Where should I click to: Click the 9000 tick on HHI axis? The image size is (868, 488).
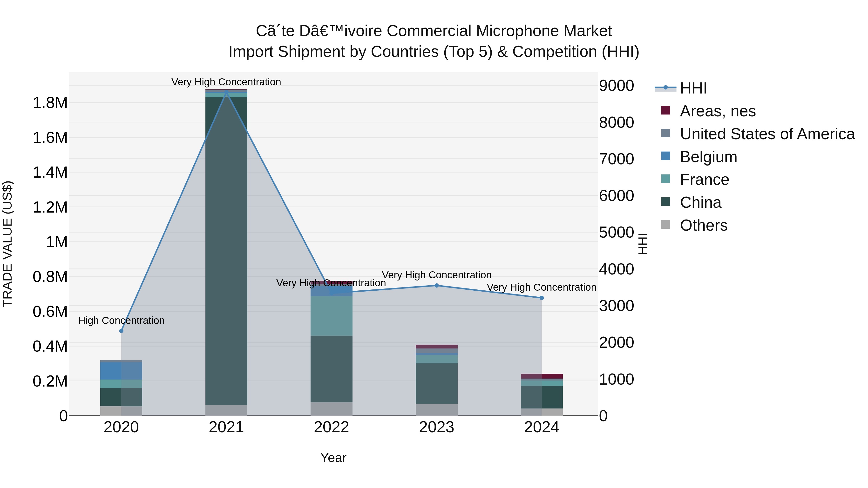click(x=617, y=86)
